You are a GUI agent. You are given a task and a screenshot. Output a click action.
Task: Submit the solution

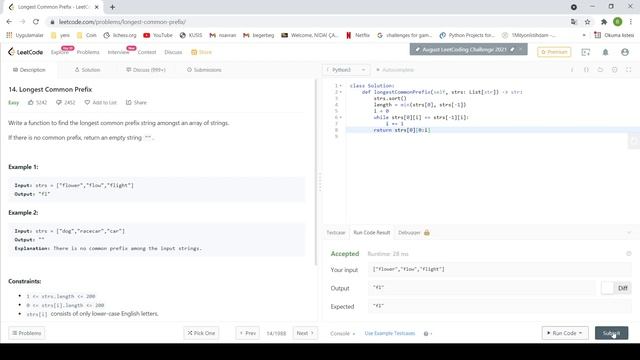click(x=611, y=333)
